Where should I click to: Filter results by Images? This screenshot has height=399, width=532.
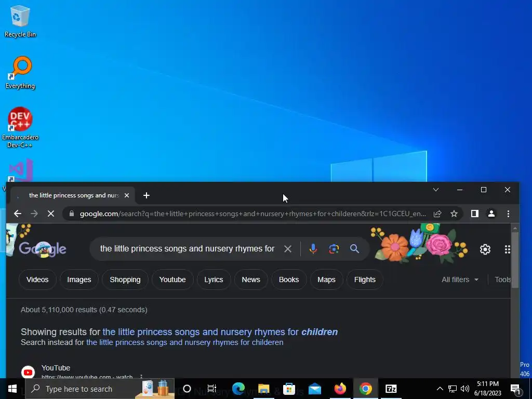[79, 280]
